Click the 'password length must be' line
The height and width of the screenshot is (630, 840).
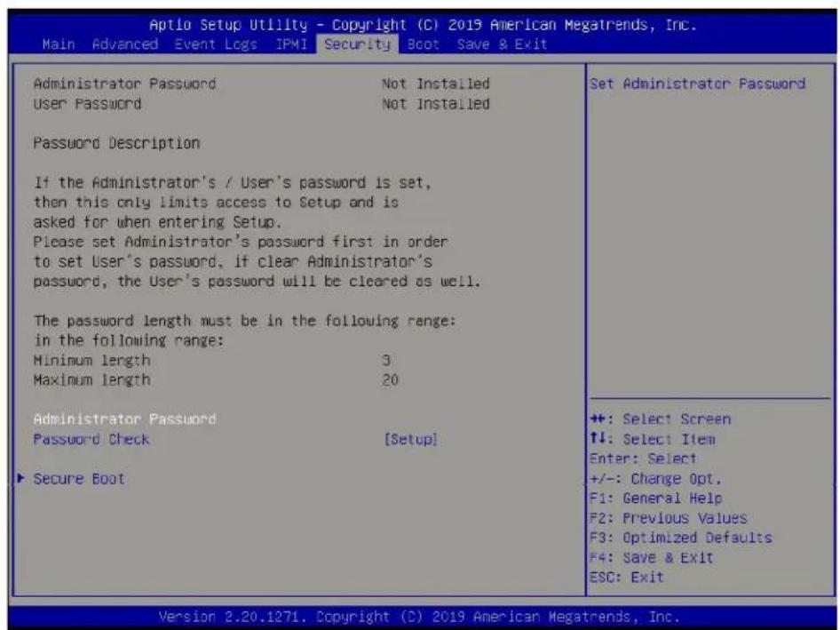point(245,321)
